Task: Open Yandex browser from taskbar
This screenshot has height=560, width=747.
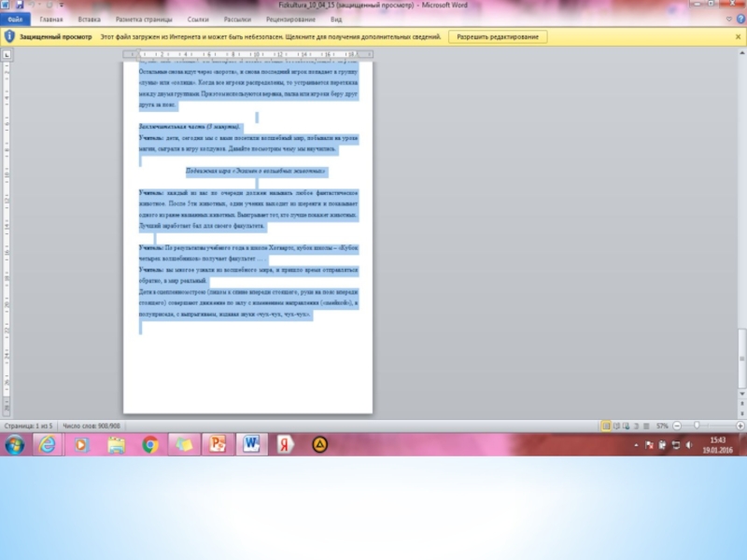Action: [x=285, y=445]
